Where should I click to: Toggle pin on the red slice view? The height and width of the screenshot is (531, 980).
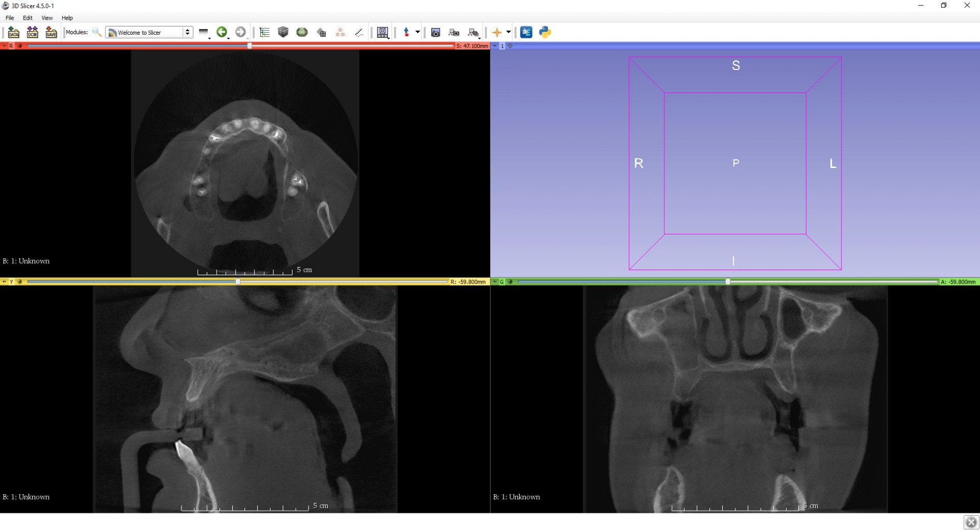(x=4, y=46)
